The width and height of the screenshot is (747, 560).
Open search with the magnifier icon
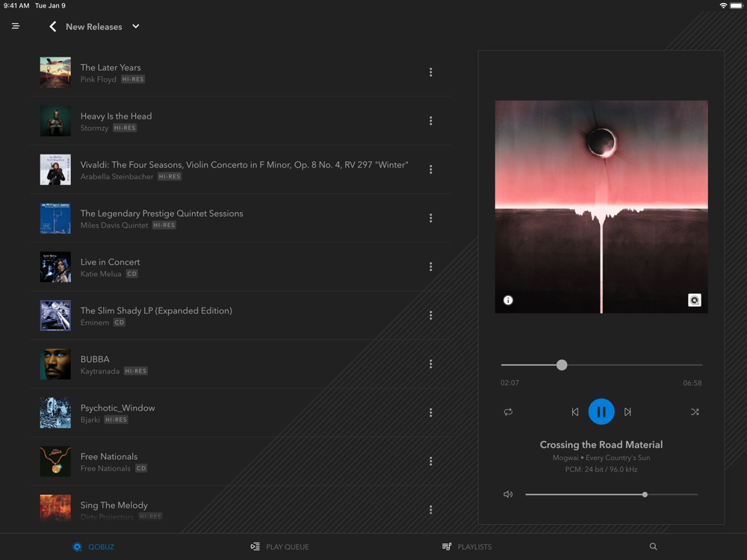(x=653, y=547)
